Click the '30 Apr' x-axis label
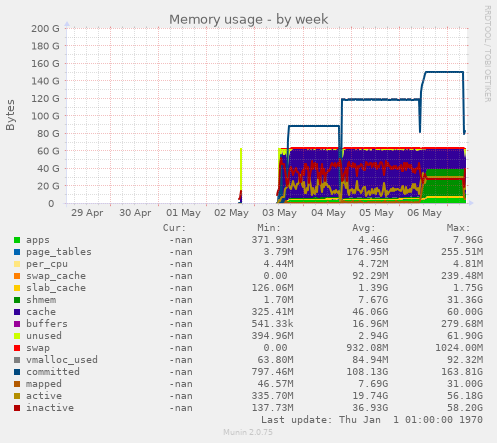The image size is (497, 443). pyautogui.click(x=135, y=213)
